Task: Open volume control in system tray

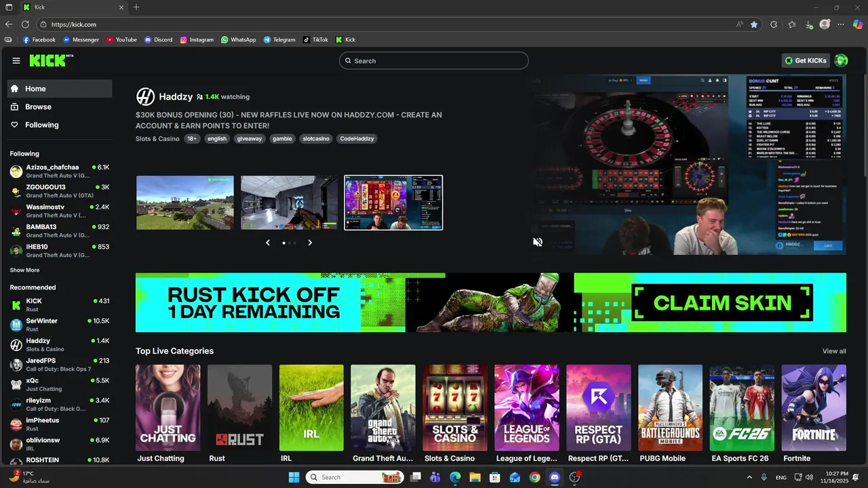Action: tap(810, 477)
